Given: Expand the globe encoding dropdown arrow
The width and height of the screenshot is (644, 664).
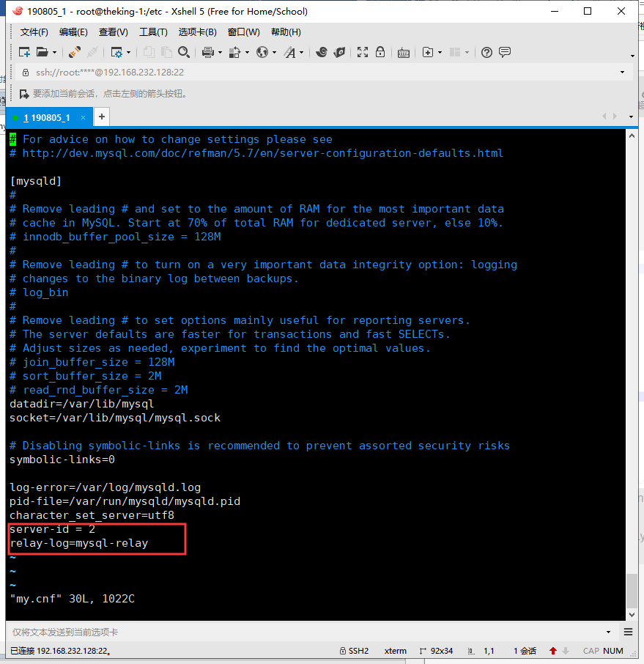Looking at the screenshot, I should [x=274, y=53].
